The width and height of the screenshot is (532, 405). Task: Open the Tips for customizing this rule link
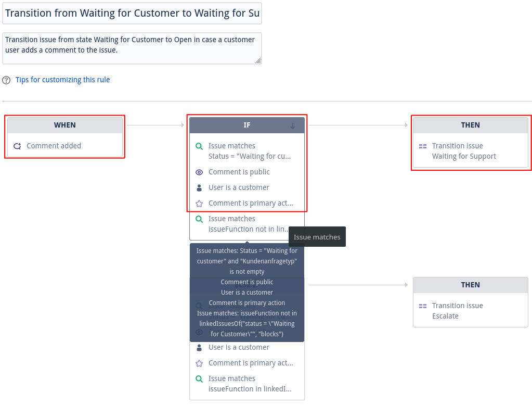[x=62, y=80]
